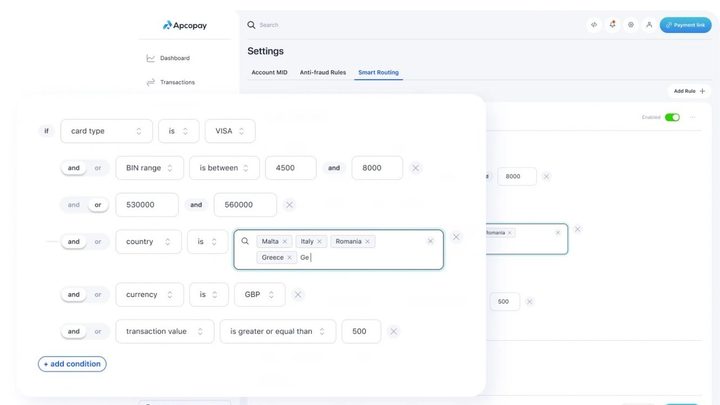This screenshot has width=720, height=405.
Task: Focus the top Search input field
Action: click(269, 25)
